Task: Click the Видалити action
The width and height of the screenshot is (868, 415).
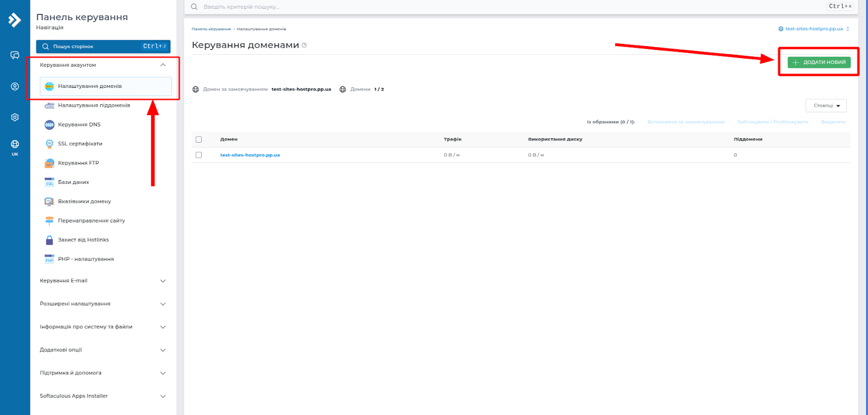Action: (833, 122)
